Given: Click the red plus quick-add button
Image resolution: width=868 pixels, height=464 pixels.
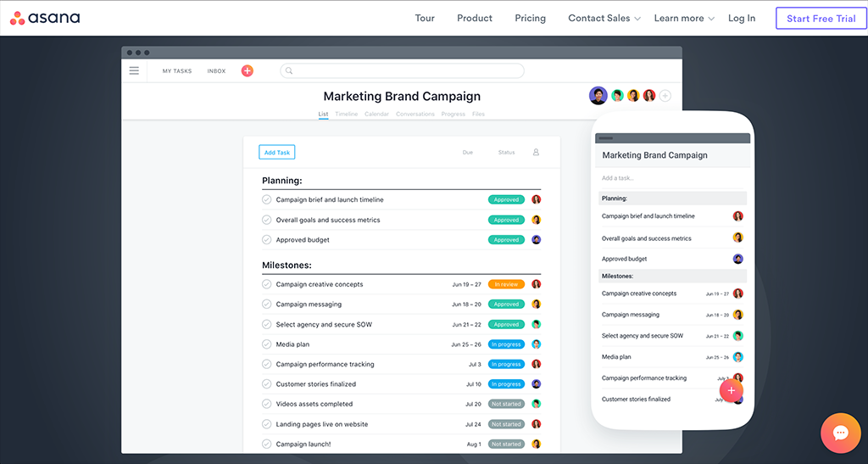Looking at the screenshot, I should (247, 71).
